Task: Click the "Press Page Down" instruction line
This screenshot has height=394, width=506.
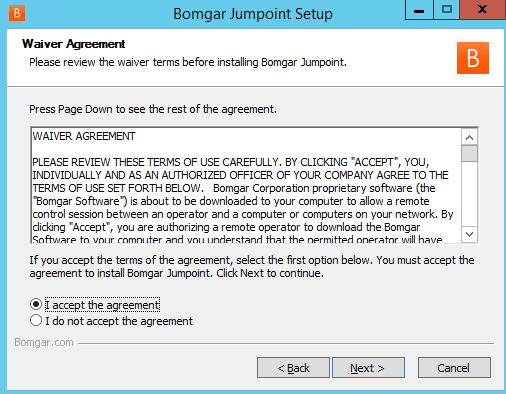Action: (153, 109)
